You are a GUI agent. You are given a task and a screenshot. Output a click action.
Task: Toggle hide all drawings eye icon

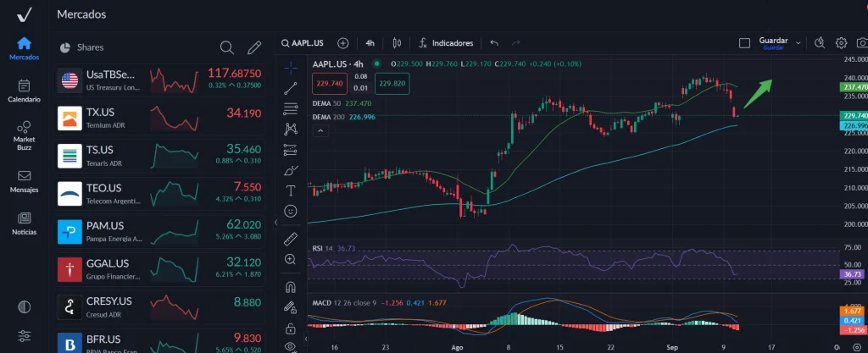291,347
